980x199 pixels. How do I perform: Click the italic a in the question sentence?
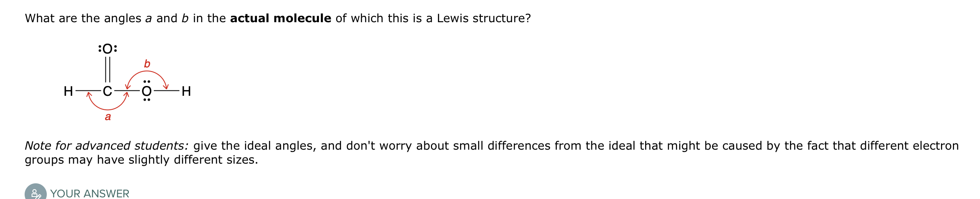pos(149,19)
